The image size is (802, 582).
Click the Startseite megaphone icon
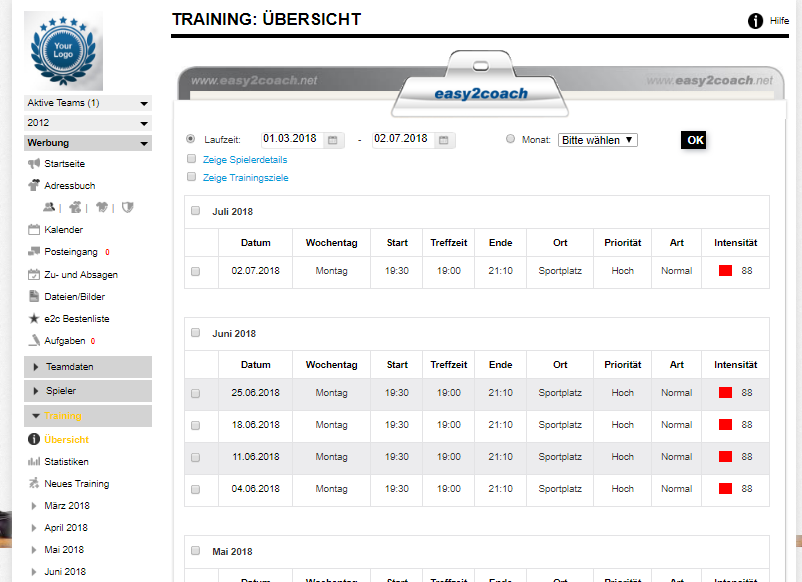click(34, 164)
